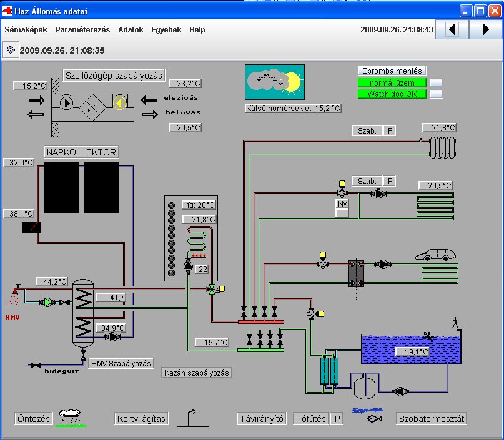Click the next screen right arrow
Viewport: 504px width, 440px height.
486,29
